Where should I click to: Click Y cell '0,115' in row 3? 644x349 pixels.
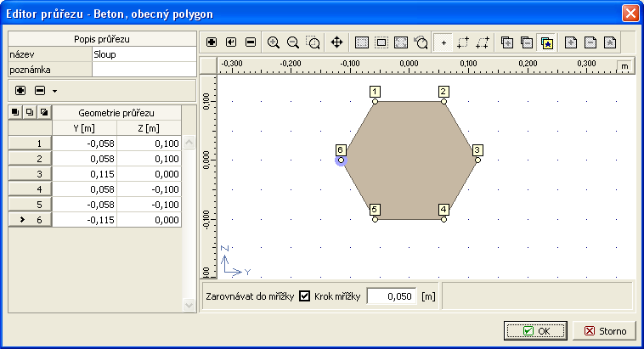(x=85, y=174)
